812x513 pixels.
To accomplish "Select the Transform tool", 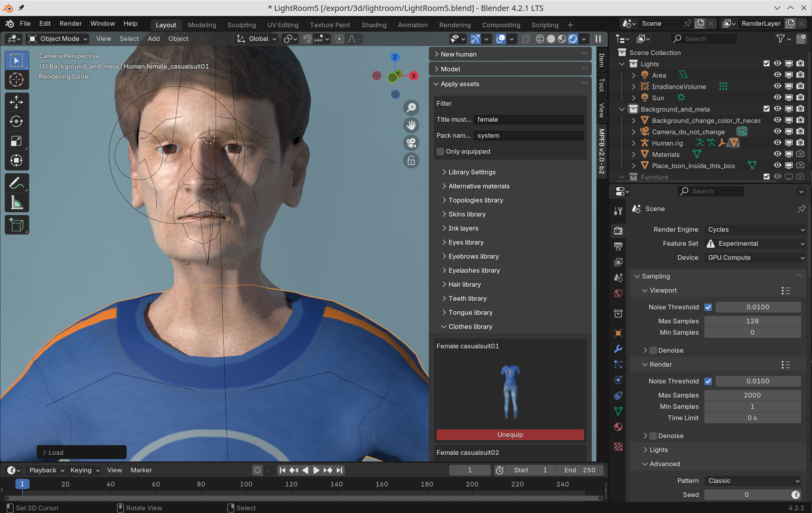I will coord(16,160).
